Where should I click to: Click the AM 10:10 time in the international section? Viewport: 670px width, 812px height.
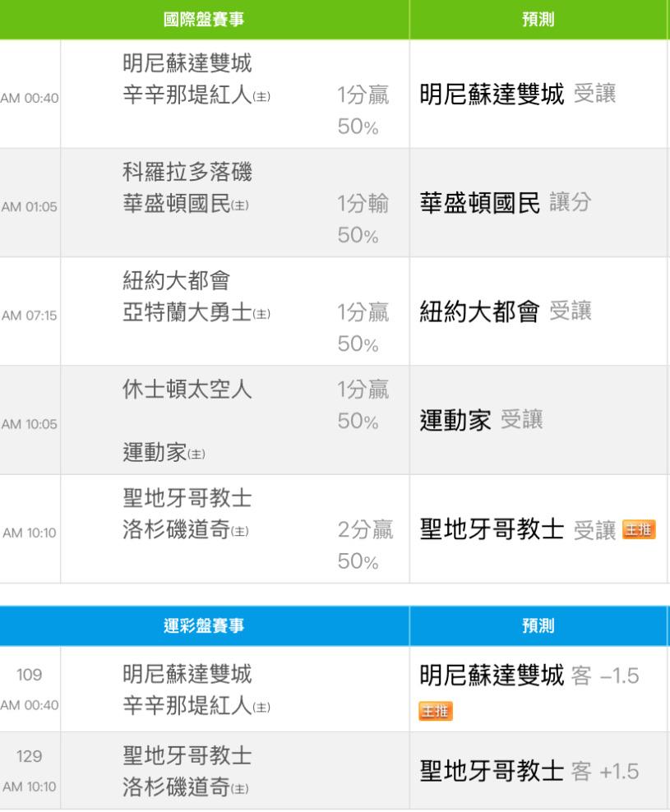click(30, 533)
